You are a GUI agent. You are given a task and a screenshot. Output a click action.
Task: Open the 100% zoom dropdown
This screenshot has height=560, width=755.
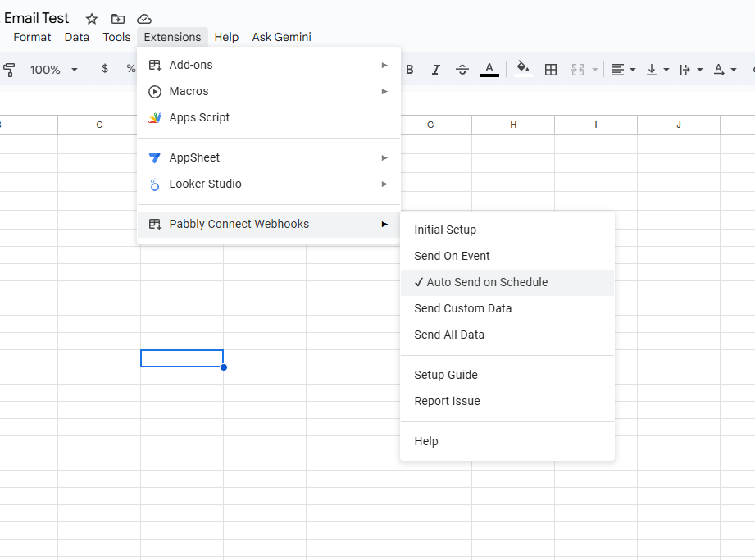tap(54, 70)
